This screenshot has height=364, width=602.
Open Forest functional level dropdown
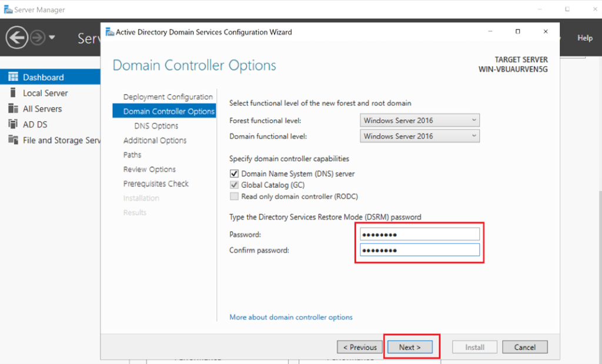[x=420, y=120]
